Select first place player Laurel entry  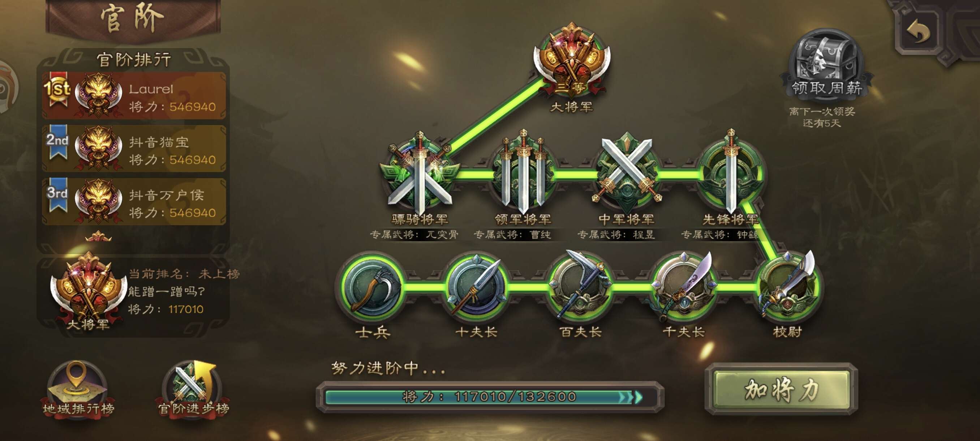click(134, 95)
